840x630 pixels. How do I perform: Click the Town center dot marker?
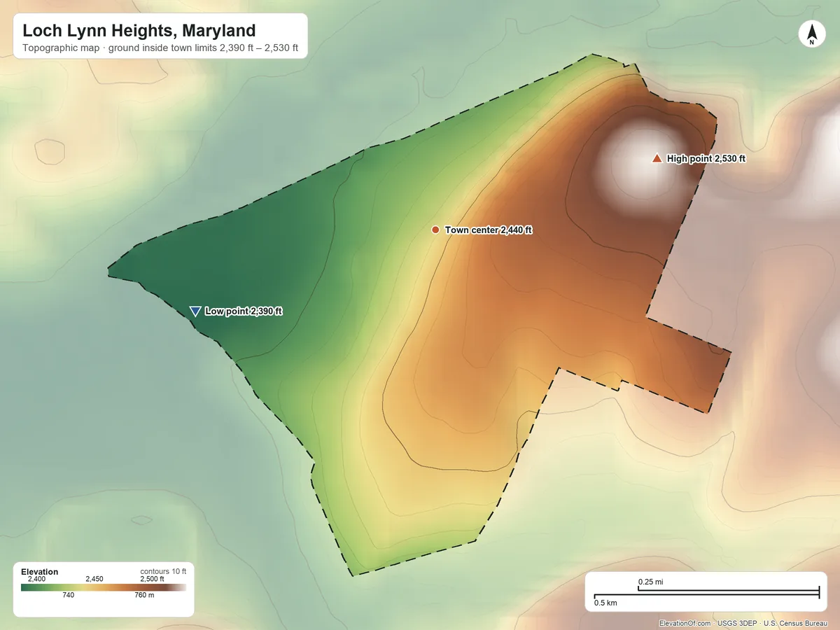coord(435,230)
